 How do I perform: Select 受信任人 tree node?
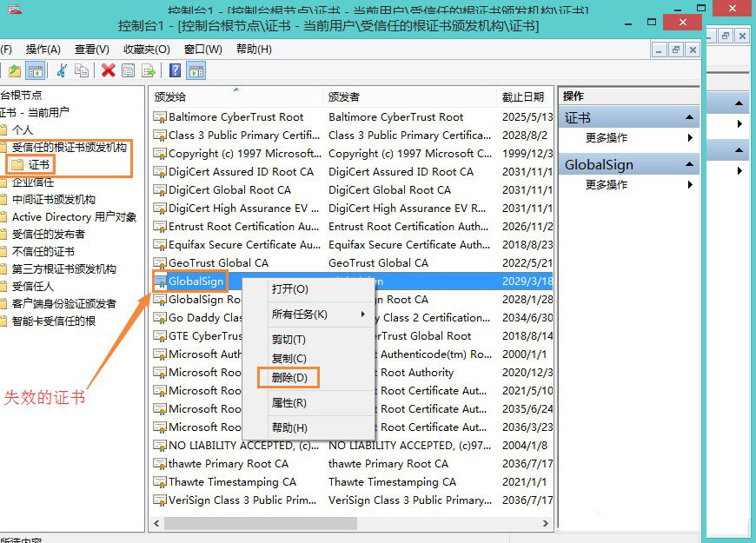click(33, 287)
